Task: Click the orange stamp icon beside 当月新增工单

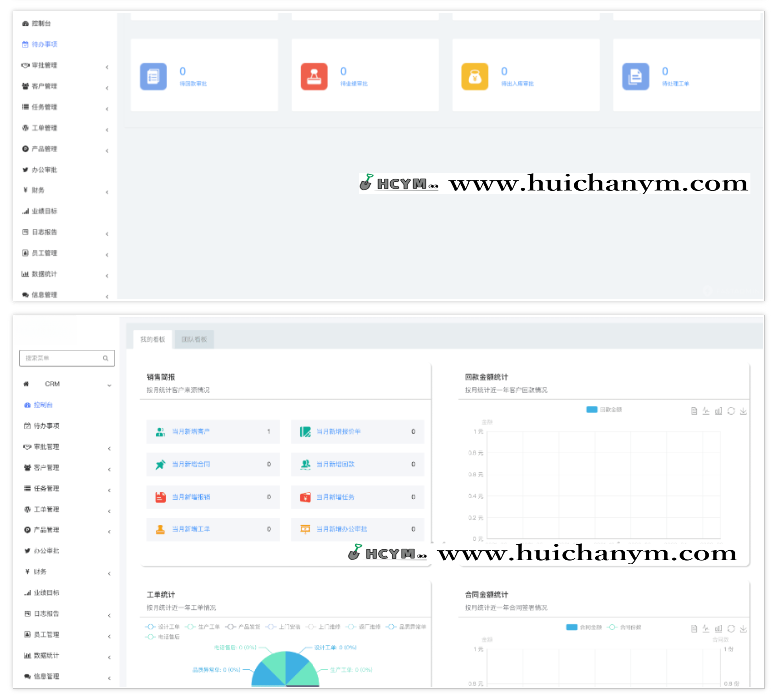Action: (x=160, y=529)
